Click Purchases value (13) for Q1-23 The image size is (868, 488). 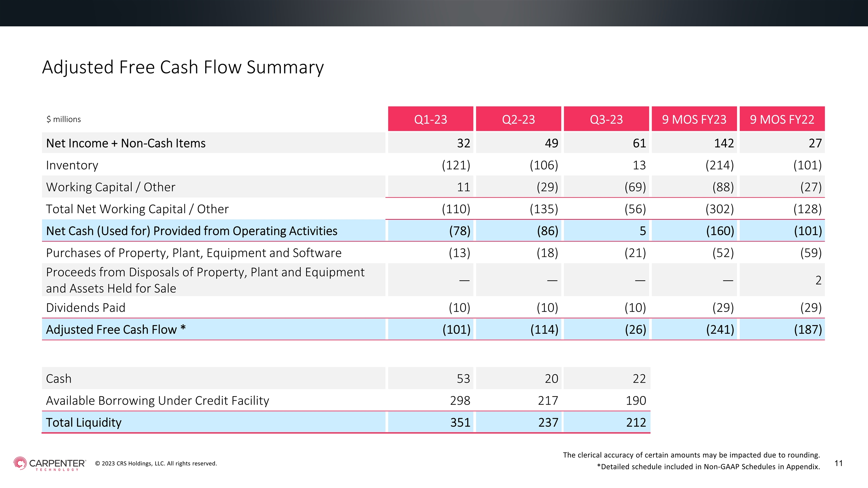pos(459,253)
